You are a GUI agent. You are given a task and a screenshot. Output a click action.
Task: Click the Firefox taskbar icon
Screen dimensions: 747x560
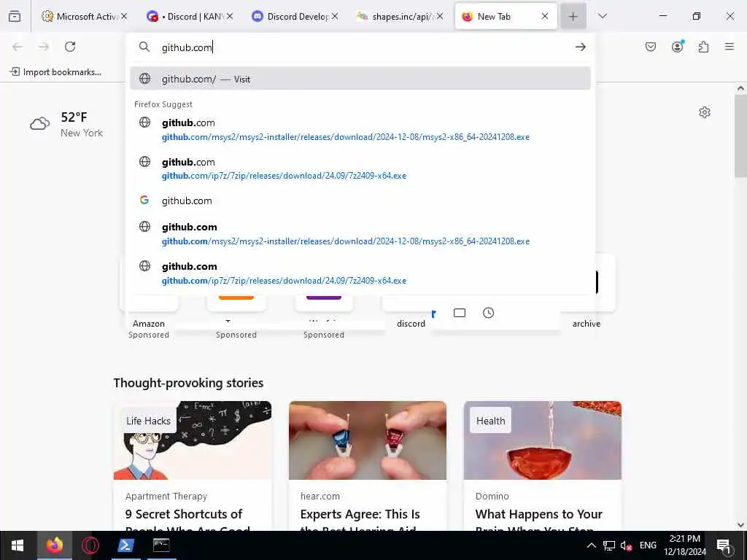tap(54, 545)
